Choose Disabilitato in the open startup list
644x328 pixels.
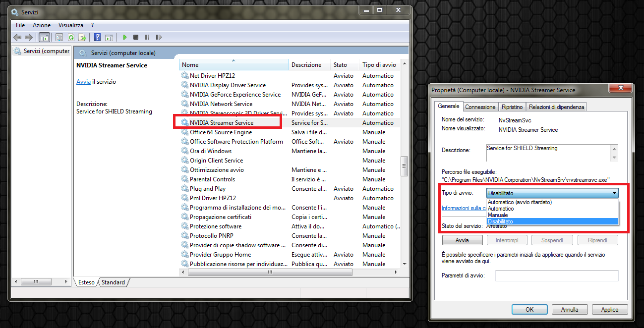point(552,221)
